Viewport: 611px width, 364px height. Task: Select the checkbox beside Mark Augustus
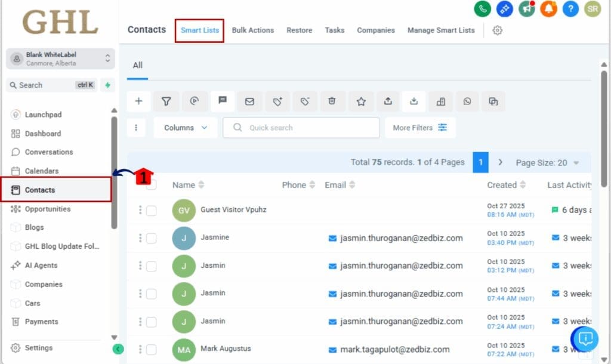pos(152,349)
